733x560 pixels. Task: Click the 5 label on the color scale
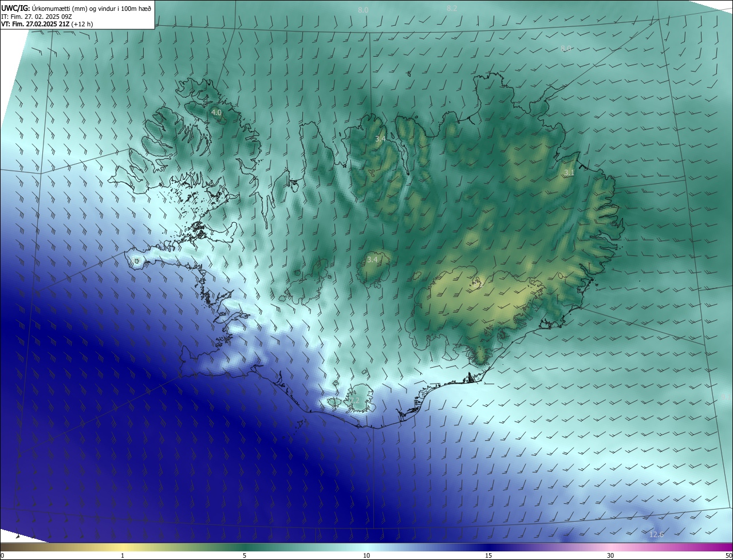[245, 555]
